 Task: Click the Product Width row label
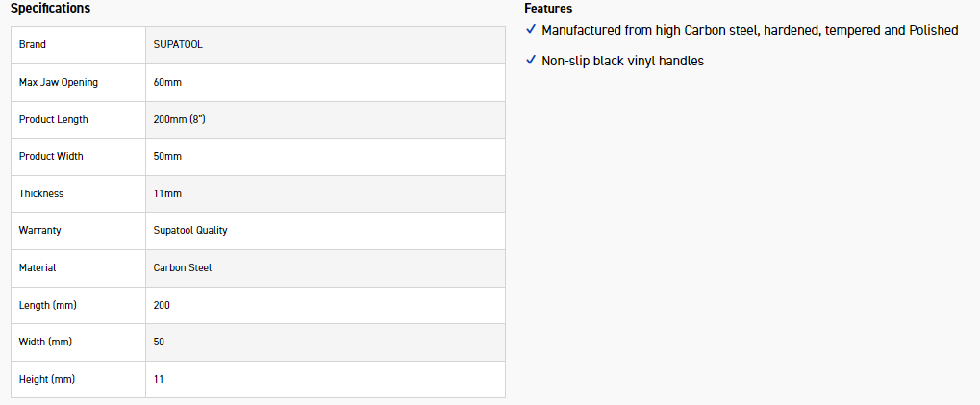point(51,156)
